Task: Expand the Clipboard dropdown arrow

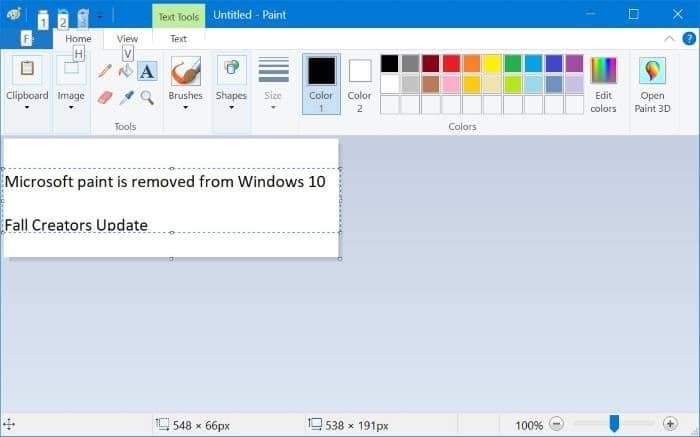Action: 27,108
